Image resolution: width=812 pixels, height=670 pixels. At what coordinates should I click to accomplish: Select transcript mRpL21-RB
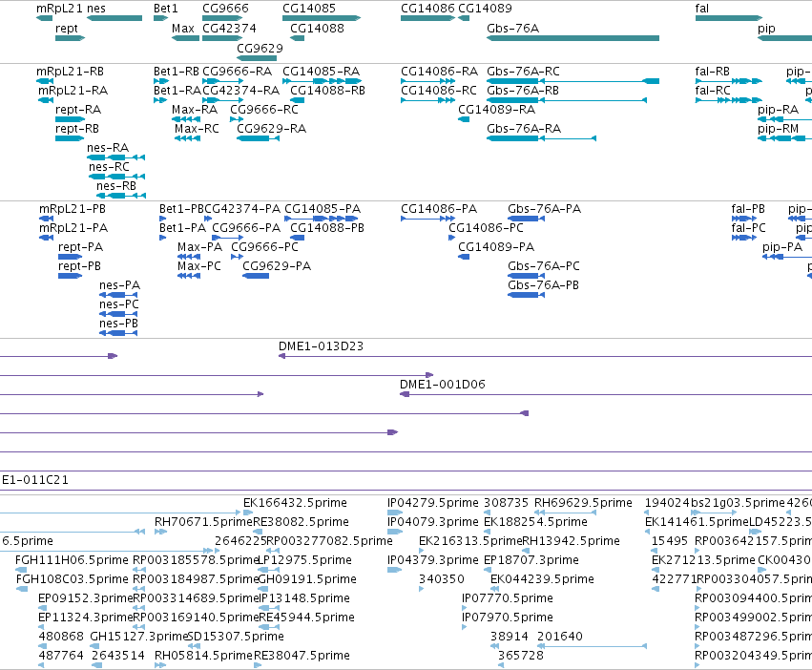(x=70, y=72)
